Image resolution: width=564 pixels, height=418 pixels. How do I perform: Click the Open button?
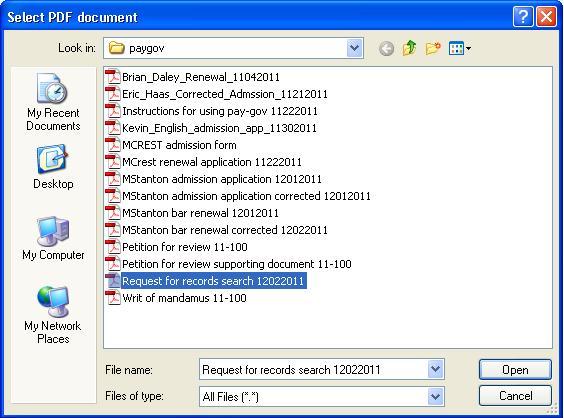[515, 369]
